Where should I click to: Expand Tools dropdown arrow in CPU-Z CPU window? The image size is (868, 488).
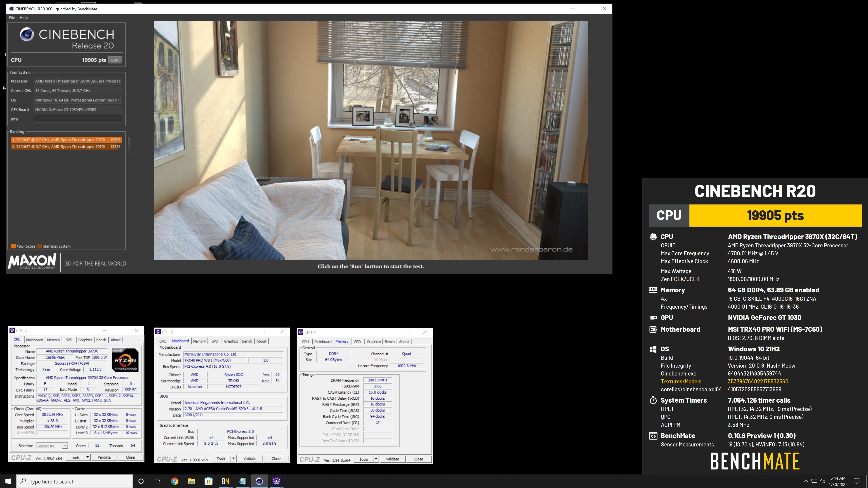(x=88, y=457)
